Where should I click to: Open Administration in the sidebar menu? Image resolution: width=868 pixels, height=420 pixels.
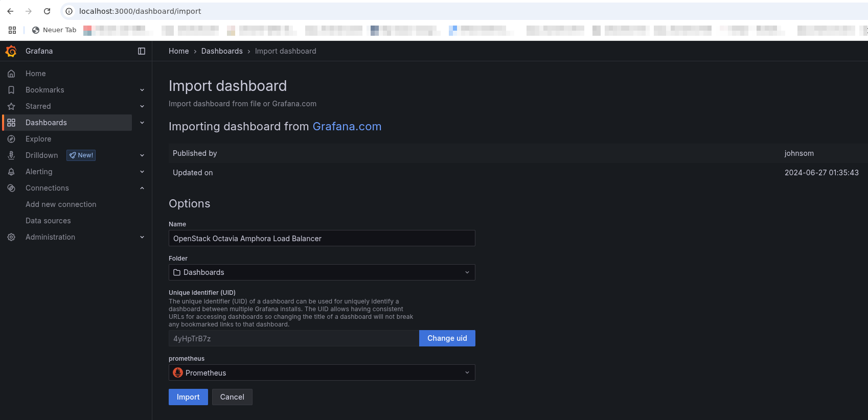click(x=50, y=237)
